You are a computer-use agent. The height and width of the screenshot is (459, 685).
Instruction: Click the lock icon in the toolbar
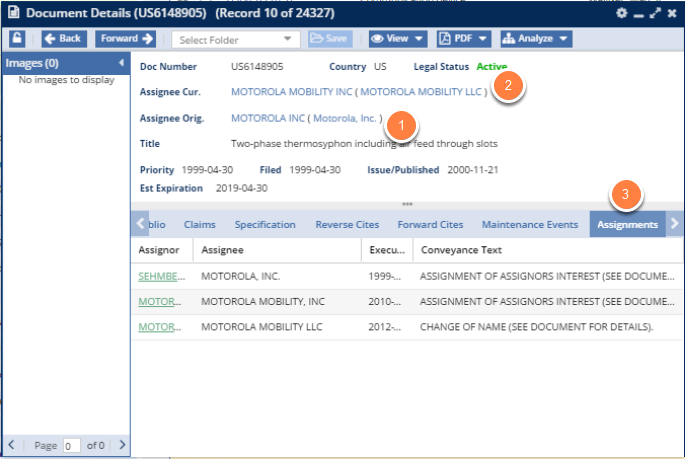(x=17, y=38)
